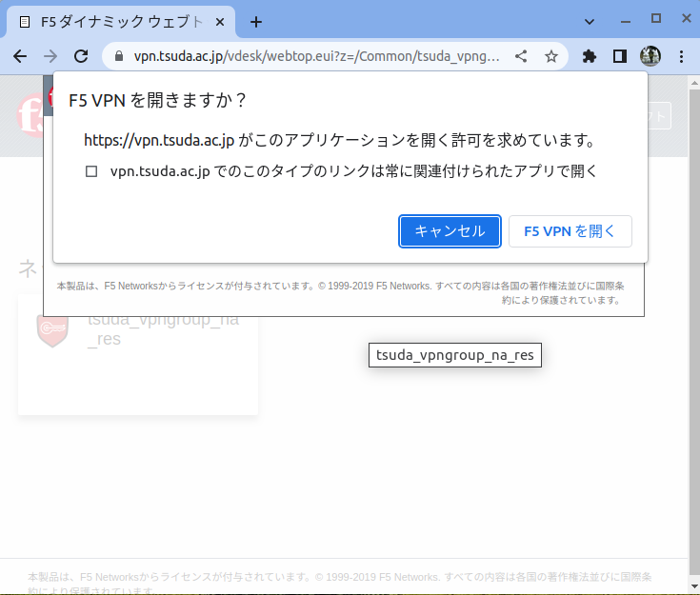This screenshot has width=700, height=595.
Task: Click the キャンセル button
Action: (450, 231)
